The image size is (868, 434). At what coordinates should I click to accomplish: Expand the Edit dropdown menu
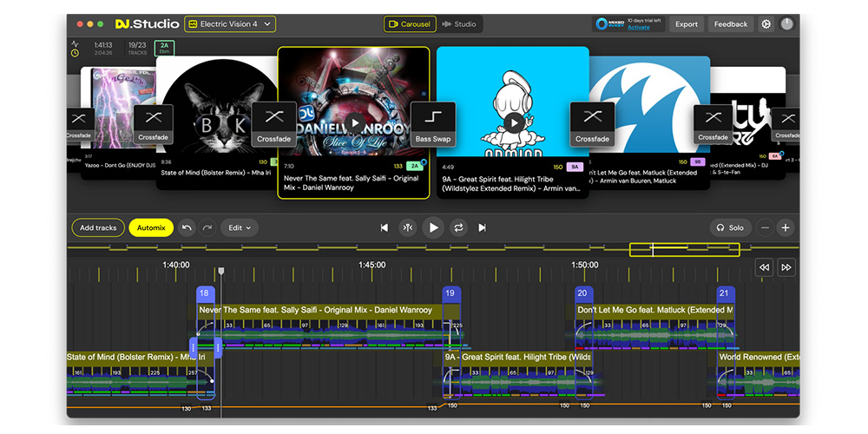(239, 227)
